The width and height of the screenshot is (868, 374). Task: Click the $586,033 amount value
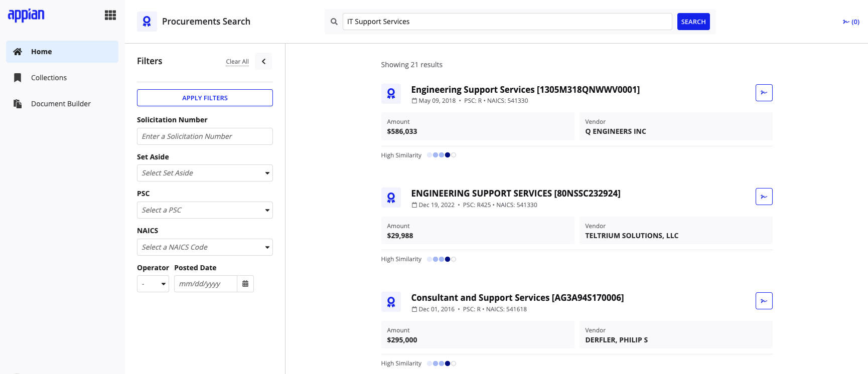(x=402, y=131)
